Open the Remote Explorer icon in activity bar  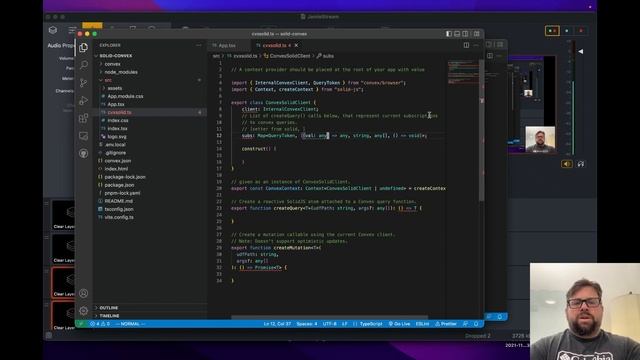point(84,136)
